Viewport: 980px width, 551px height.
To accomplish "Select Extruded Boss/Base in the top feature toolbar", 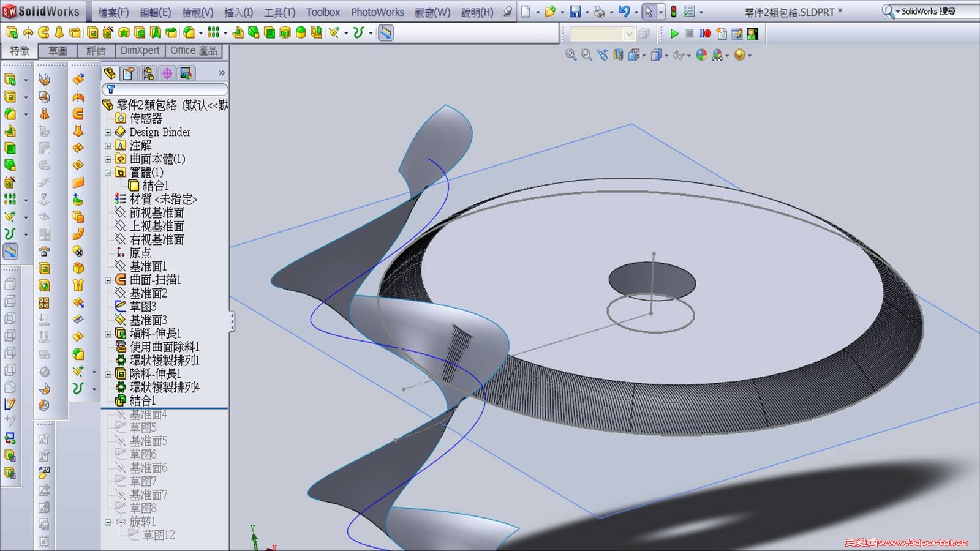I will 12,33.
